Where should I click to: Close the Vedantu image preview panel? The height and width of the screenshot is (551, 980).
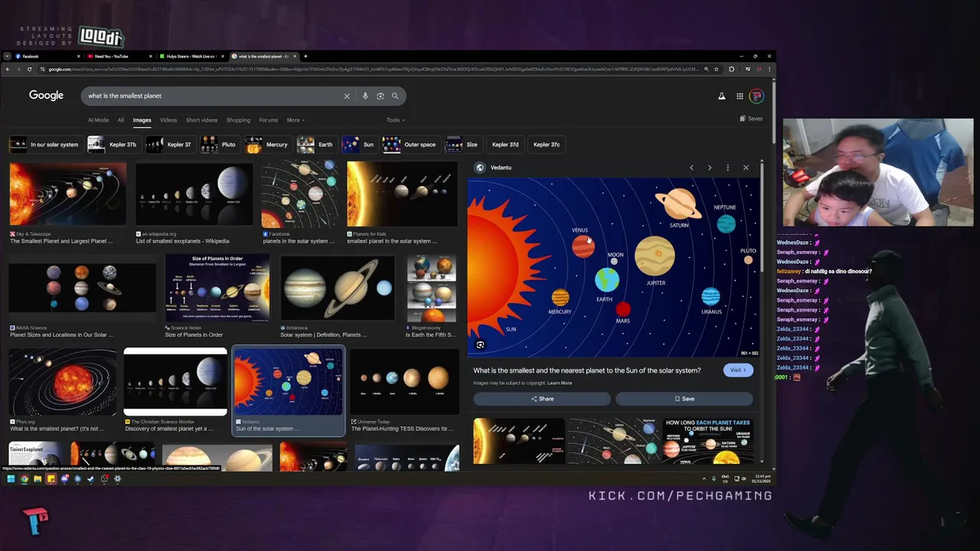point(746,168)
